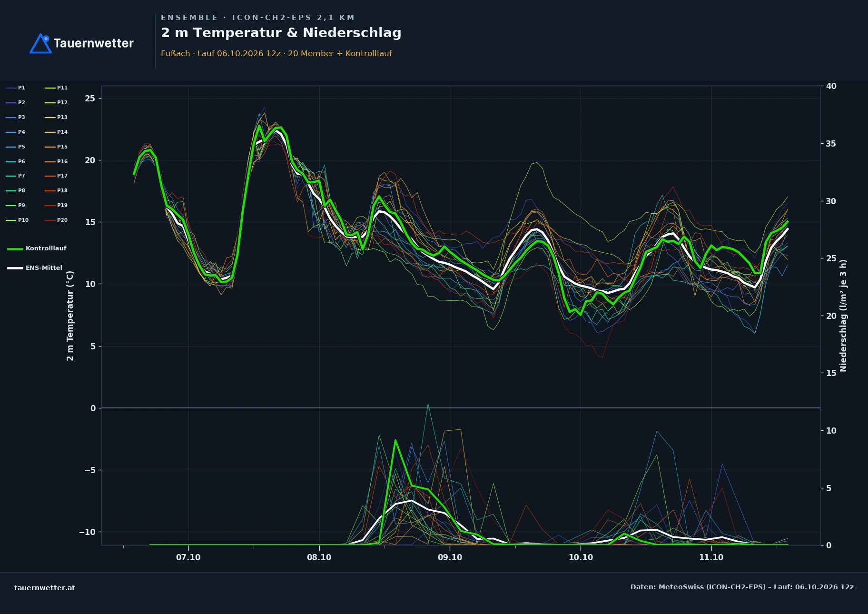Select the P17 legend entry
868x614 pixels.
coord(56,176)
